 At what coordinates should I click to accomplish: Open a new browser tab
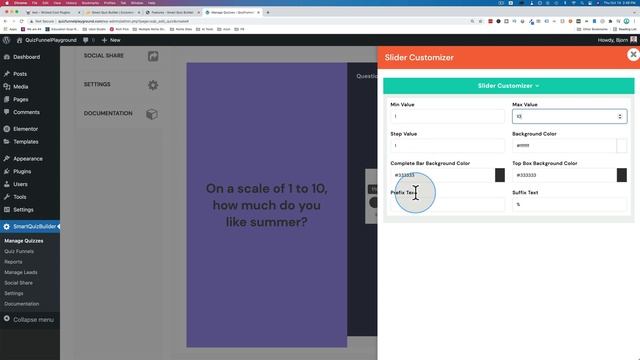[x=268, y=12]
